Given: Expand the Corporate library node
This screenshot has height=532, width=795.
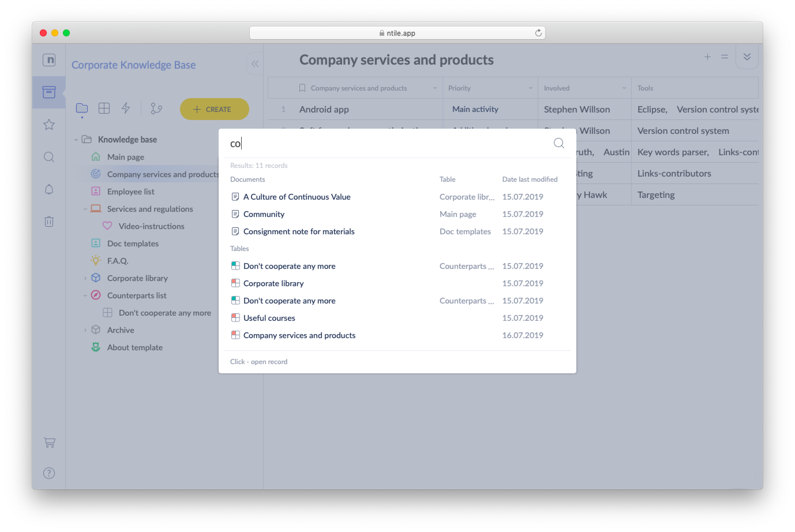Looking at the screenshot, I should click(85, 278).
